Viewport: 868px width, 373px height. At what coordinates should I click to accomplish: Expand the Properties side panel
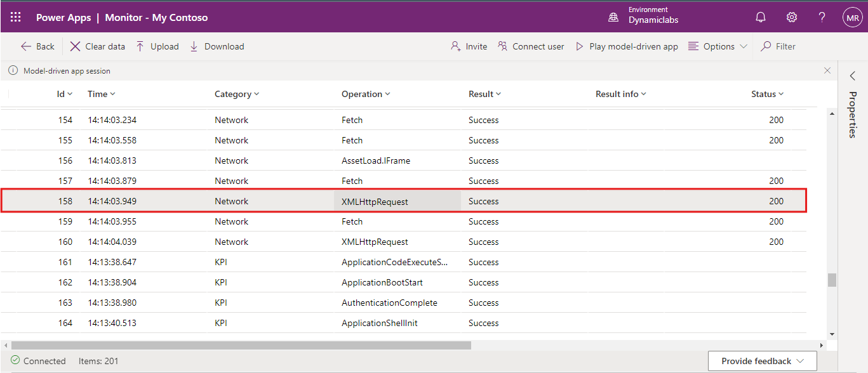coord(853,76)
